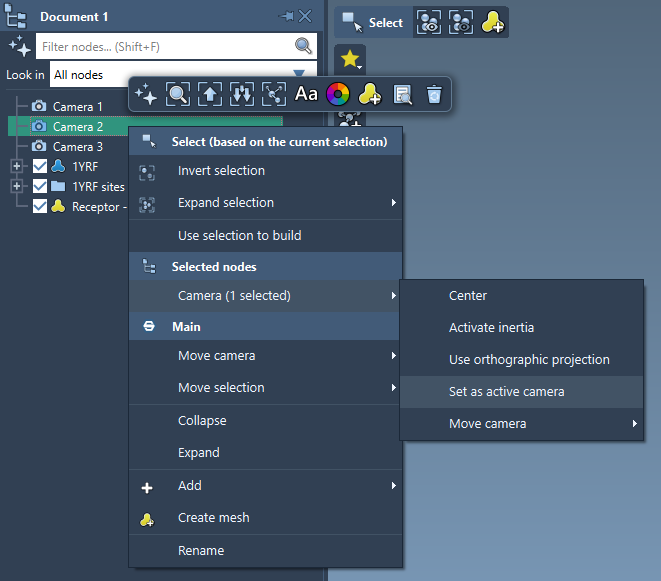Select Invert selection from context menu
Image resolution: width=661 pixels, height=581 pixels.
pos(221,171)
